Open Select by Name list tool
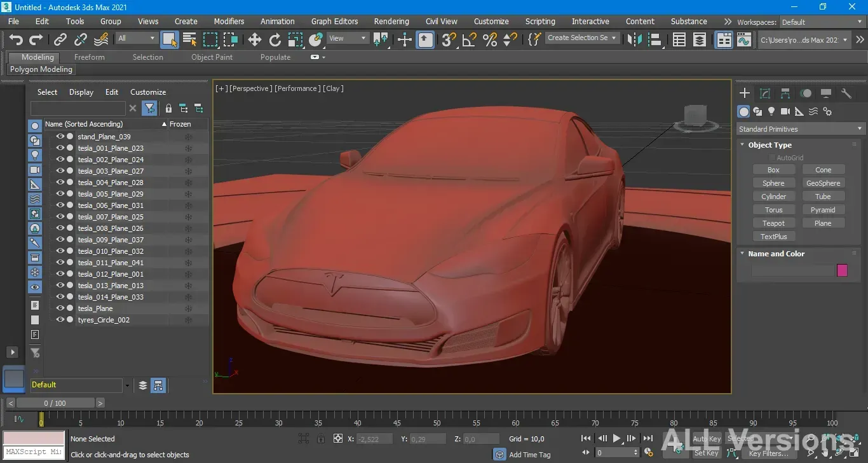The width and height of the screenshot is (868, 463). click(190, 39)
